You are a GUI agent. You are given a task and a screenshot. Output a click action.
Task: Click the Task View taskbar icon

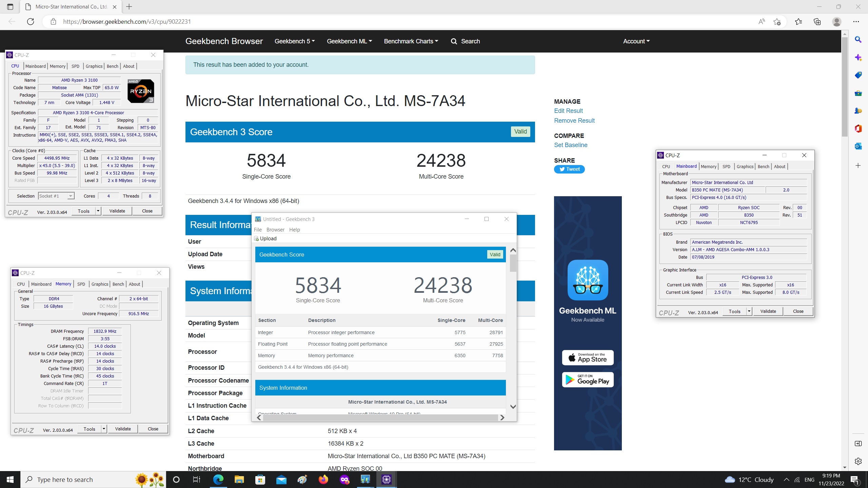tap(197, 480)
